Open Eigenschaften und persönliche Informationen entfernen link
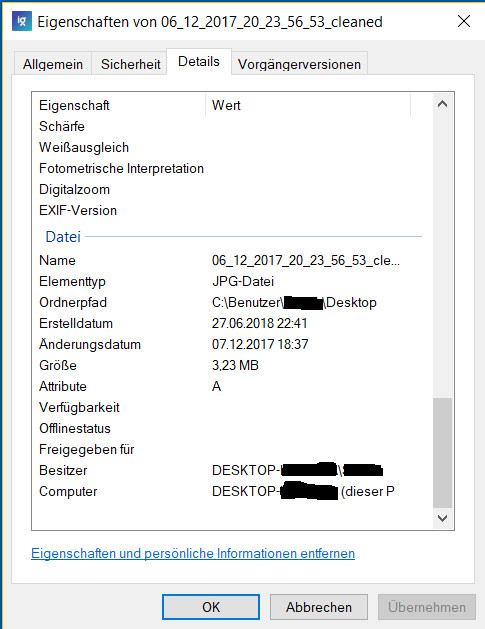Viewport: 485px width, 629px height. coord(193,554)
